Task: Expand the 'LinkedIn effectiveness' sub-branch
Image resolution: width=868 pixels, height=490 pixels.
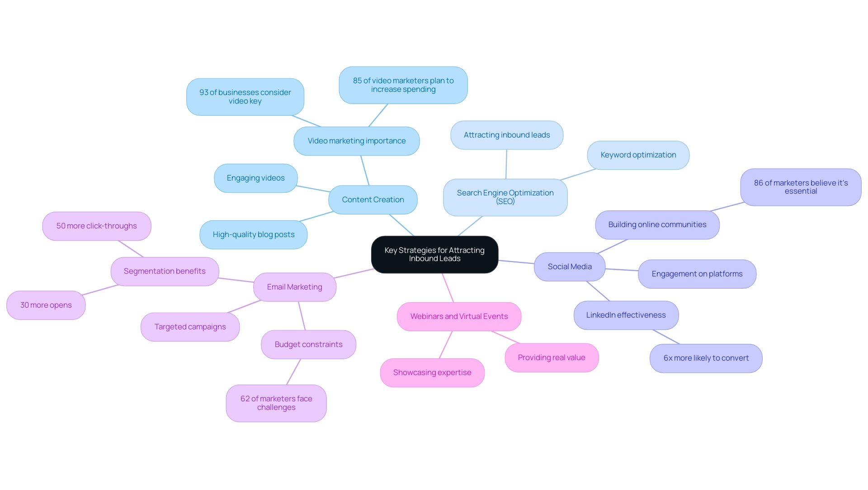Action: pyautogui.click(x=626, y=314)
